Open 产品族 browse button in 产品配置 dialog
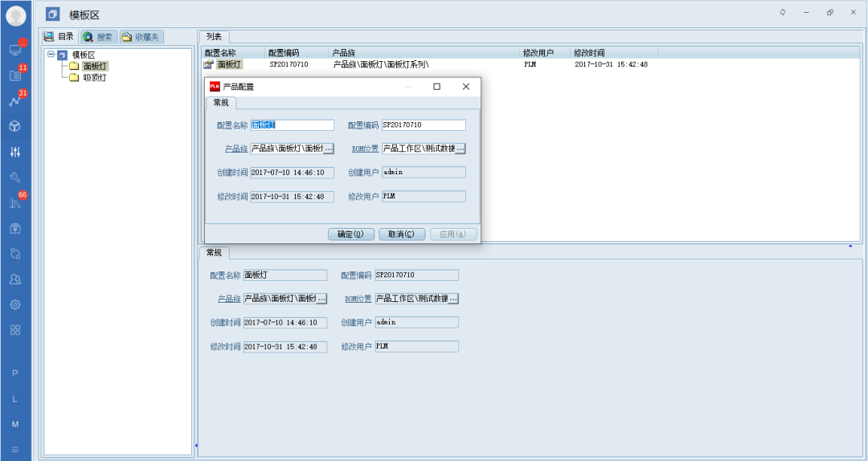This screenshot has width=868, height=461. [328, 149]
